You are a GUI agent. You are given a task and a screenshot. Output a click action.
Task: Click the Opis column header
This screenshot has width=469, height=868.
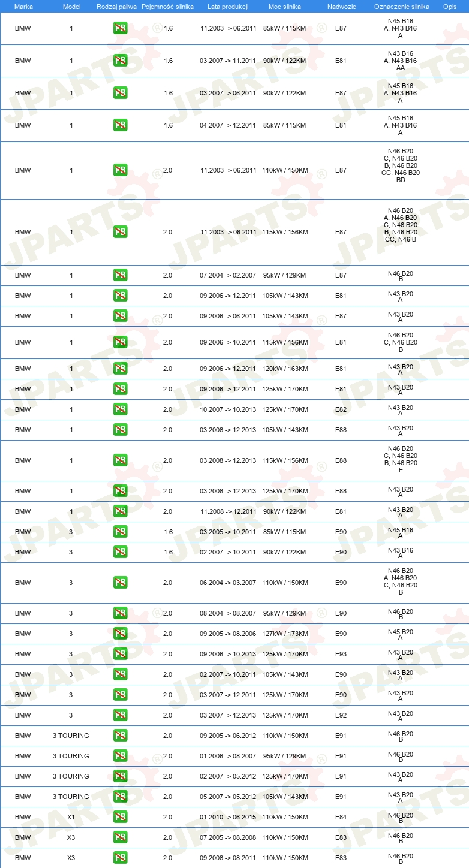(x=449, y=6)
